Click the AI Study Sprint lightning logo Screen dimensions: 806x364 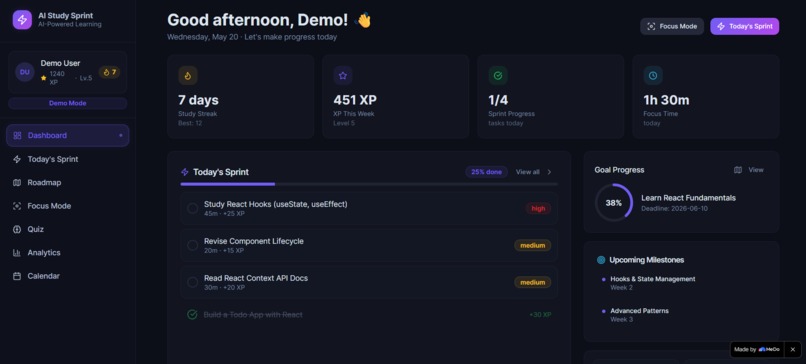click(22, 20)
